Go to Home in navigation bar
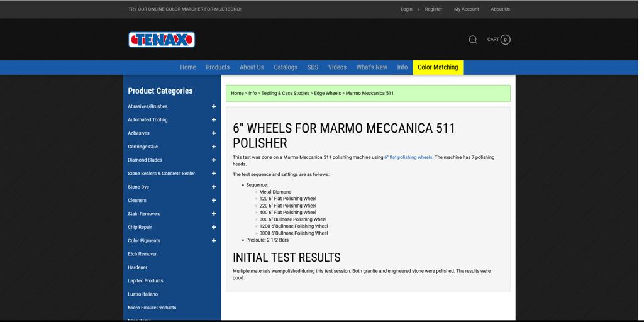Screen dimensions: 644x322 tap(187, 67)
